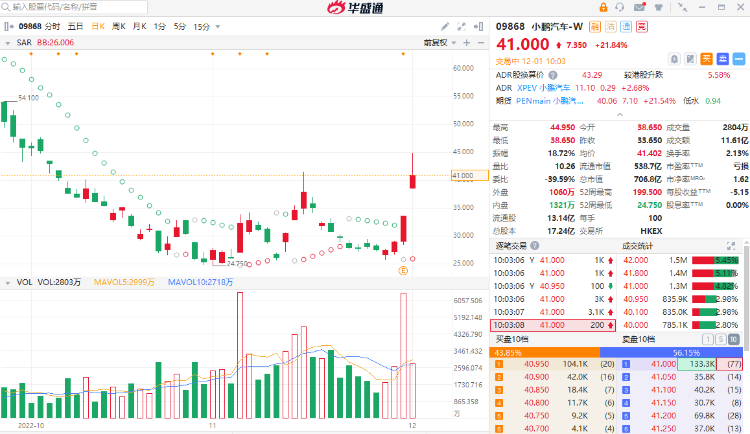Click the 卖盘10档 header label

tap(639, 339)
